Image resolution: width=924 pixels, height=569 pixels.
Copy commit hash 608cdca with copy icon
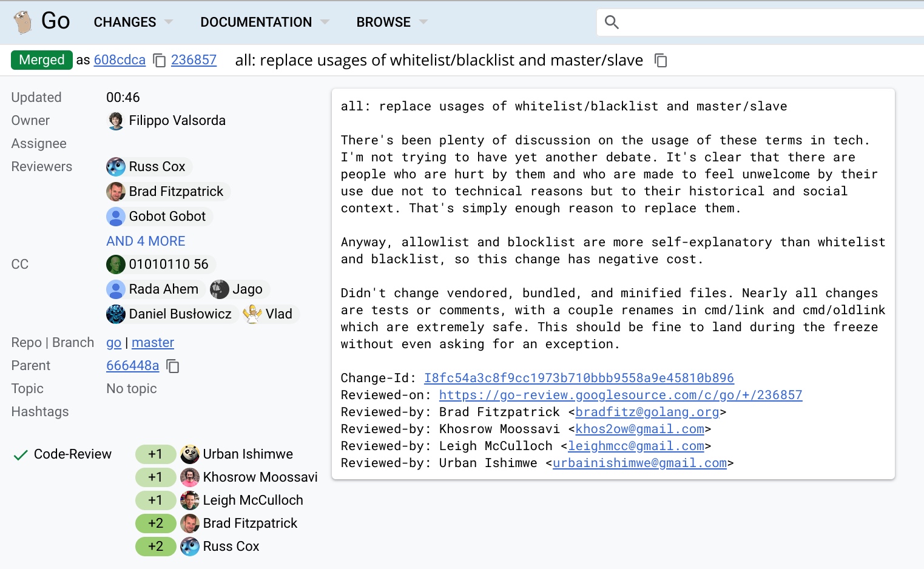coord(160,61)
